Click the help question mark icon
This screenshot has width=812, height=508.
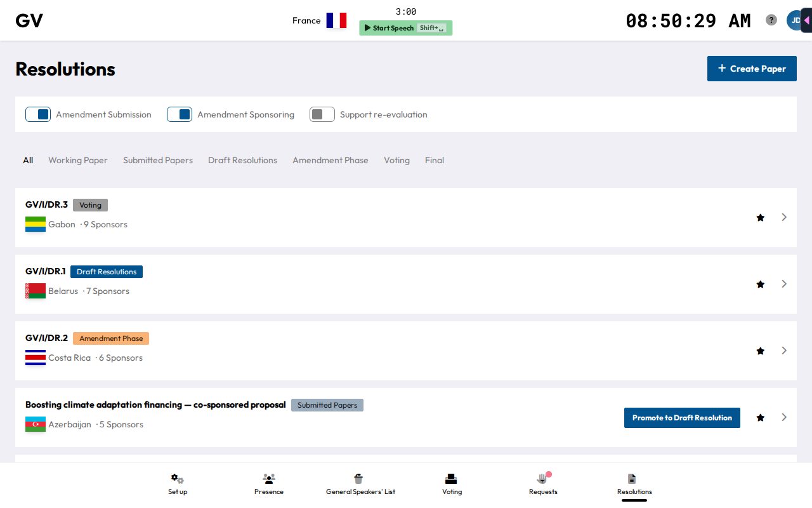click(x=771, y=20)
